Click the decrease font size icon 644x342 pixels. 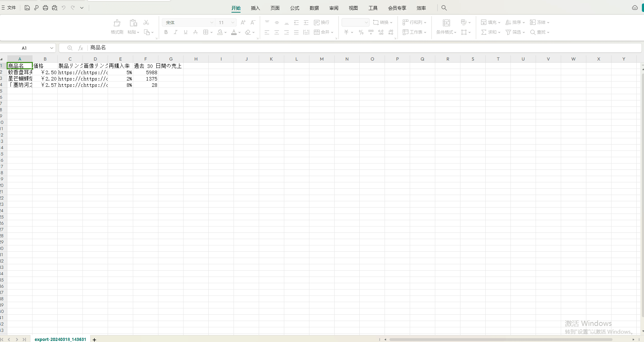pos(253,22)
